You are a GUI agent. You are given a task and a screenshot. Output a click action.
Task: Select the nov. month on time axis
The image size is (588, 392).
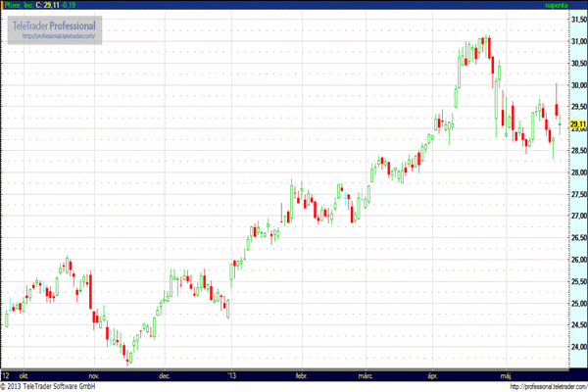click(93, 374)
